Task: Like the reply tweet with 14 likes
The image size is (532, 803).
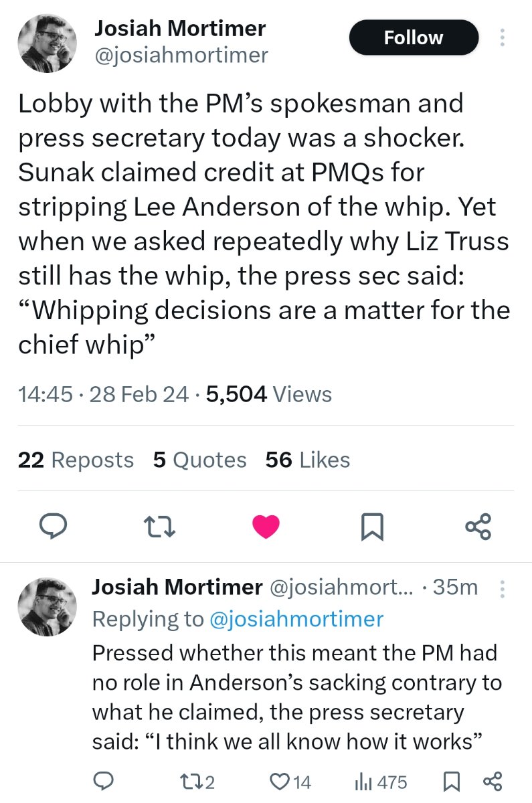Action: tap(290, 781)
